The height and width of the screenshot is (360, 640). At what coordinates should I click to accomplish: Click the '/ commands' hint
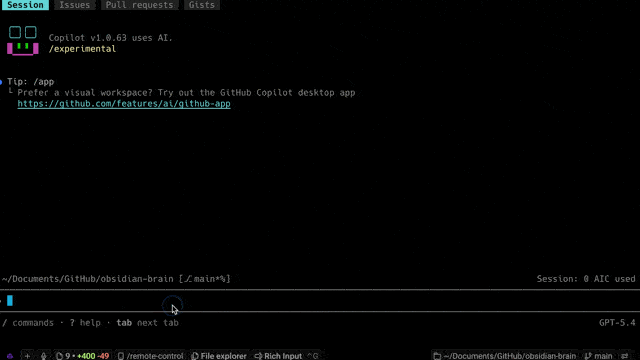point(28,323)
